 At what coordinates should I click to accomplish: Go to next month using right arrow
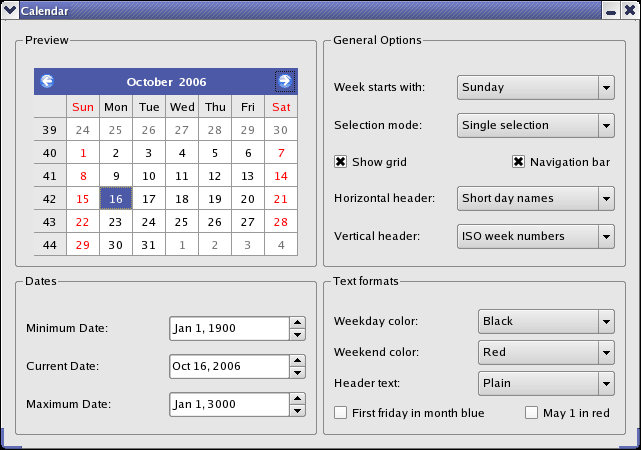(x=285, y=81)
